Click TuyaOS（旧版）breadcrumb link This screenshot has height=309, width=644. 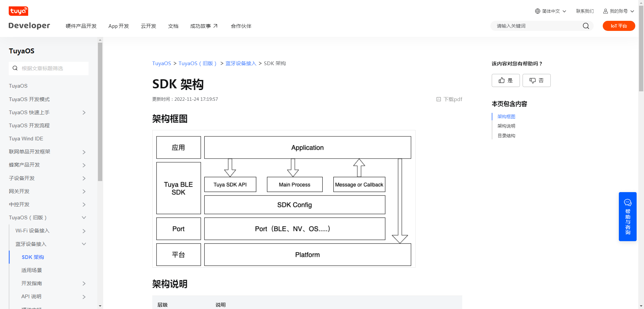tap(198, 63)
